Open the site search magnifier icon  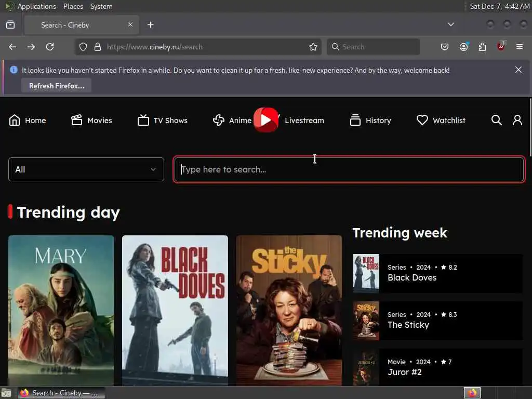(496, 120)
